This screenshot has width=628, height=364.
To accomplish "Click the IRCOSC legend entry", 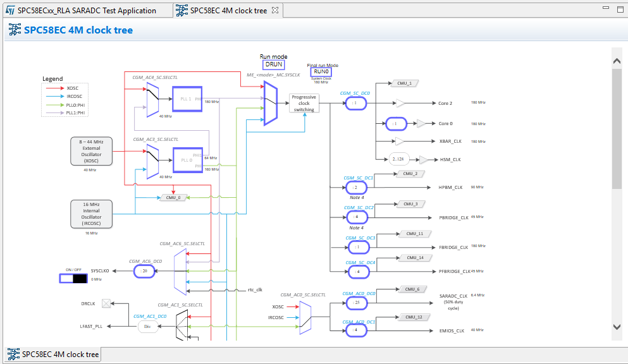I will tap(64, 97).
